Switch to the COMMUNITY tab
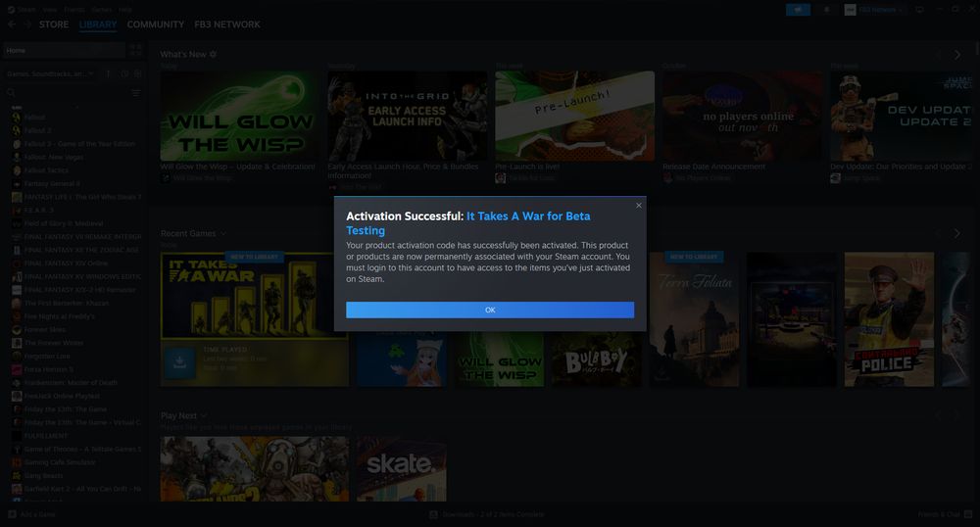The height and width of the screenshot is (527, 980). [156, 24]
